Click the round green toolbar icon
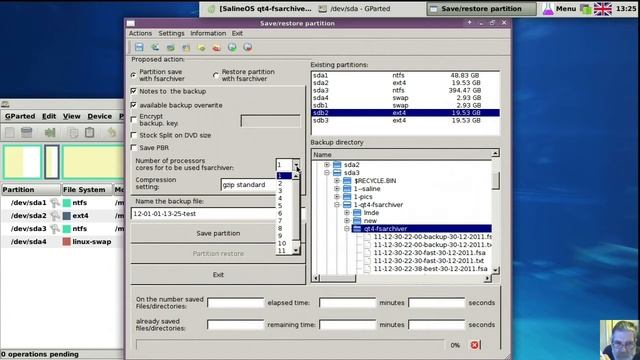Screen dimensions: 640x360 232,47
